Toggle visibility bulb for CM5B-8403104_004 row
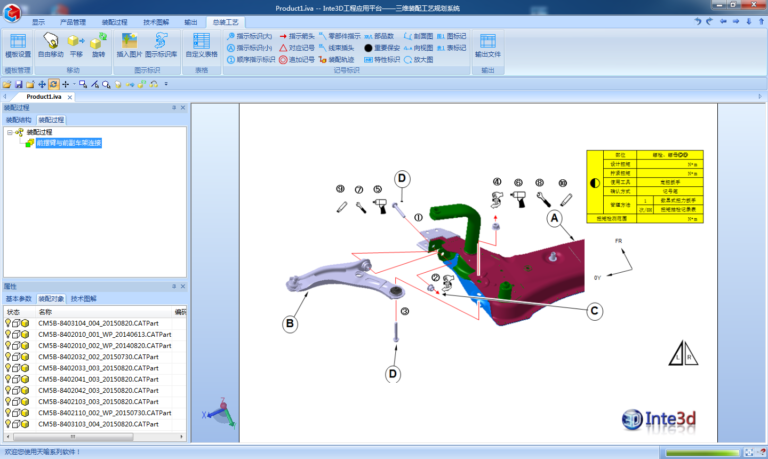Screen dimensions: 768x459 [8, 323]
